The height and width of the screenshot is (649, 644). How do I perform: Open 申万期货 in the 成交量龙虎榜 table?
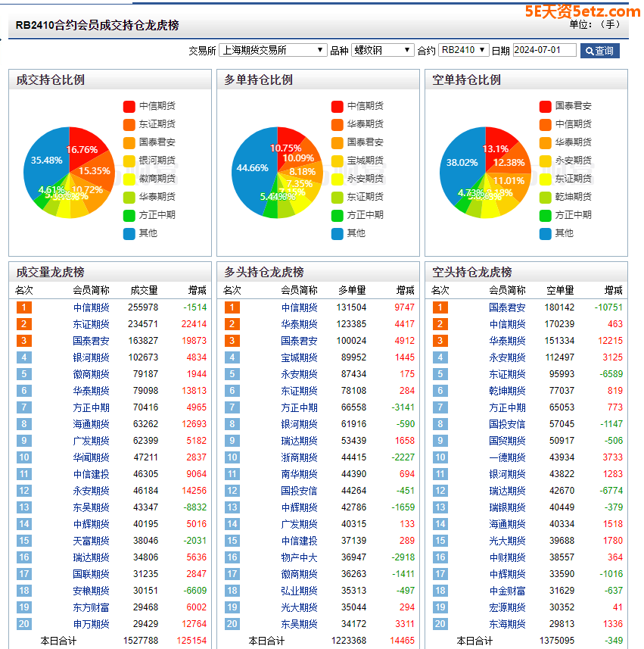pos(92,624)
